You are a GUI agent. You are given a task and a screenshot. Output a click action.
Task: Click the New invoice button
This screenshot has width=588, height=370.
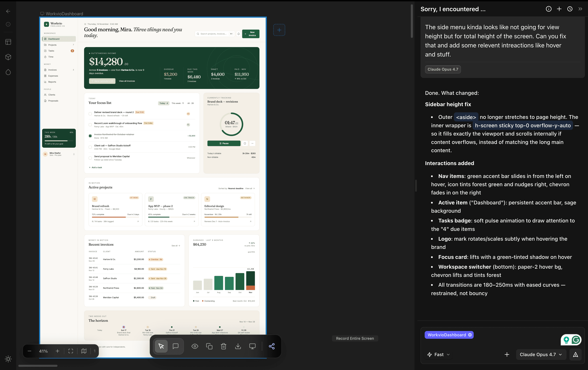(x=251, y=34)
